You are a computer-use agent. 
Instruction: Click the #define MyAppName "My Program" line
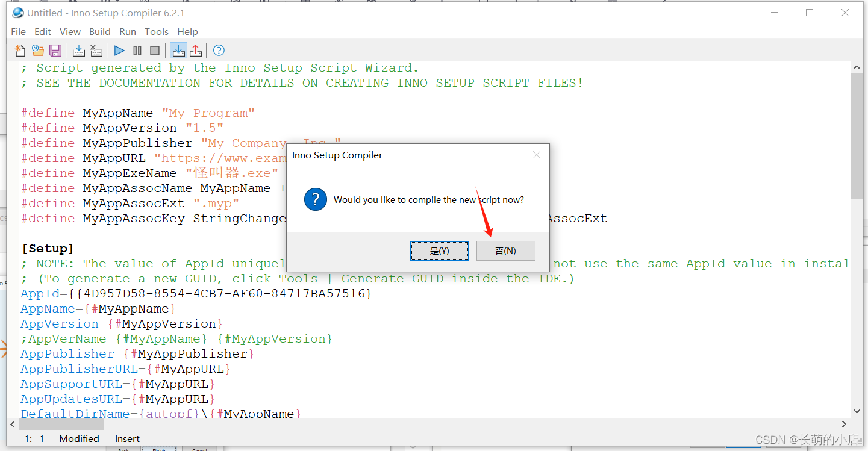[138, 113]
